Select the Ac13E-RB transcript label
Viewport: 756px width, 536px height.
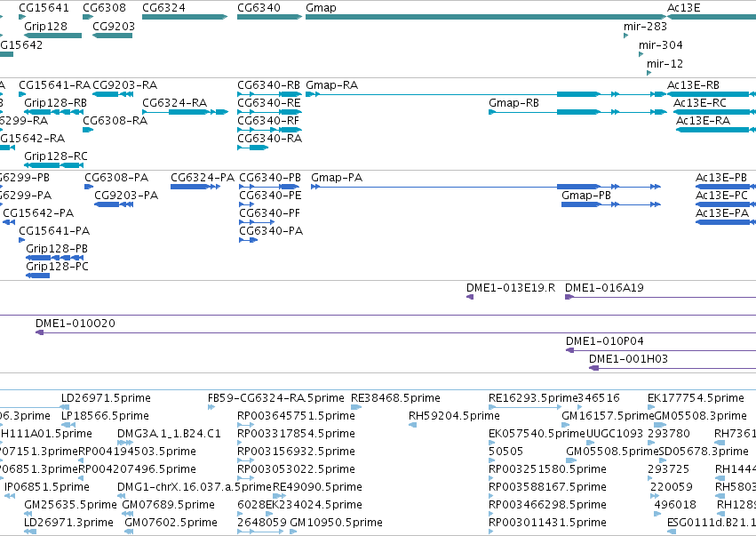(693, 85)
